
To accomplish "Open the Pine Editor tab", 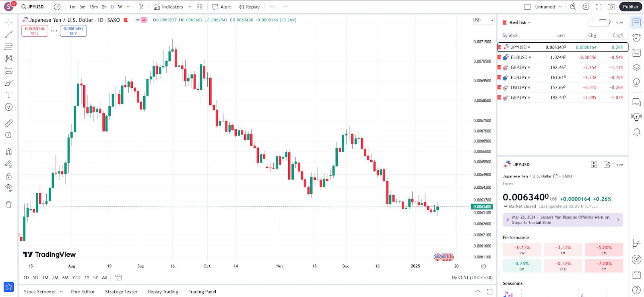I will coord(83,292).
